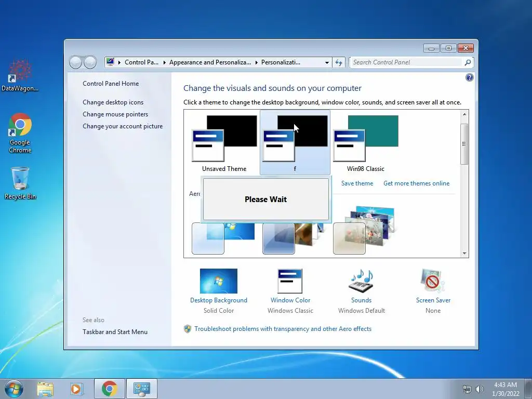Click the Back navigation arrow

(x=75, y=62)
